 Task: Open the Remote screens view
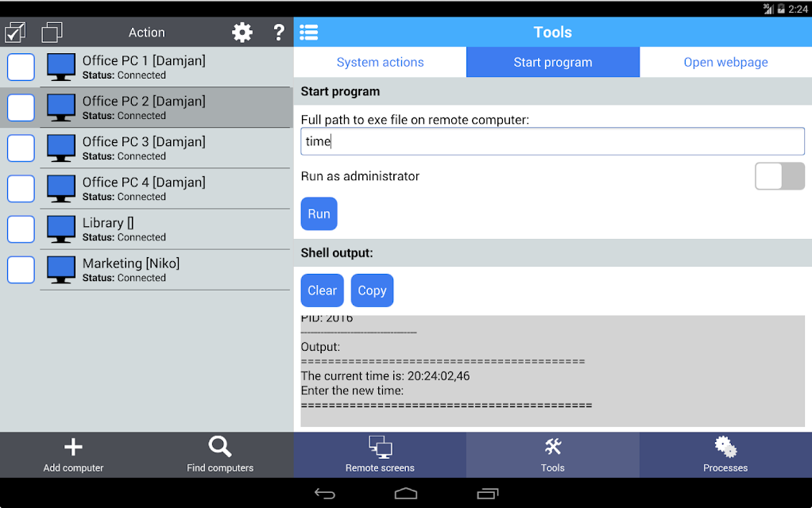tap(380, 455)
